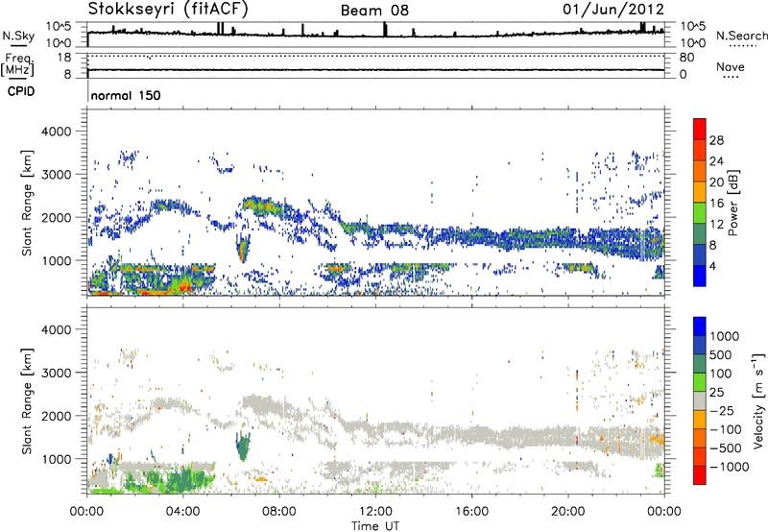Click the Freq. [MHz] axis label
The image size is (768, 532).
(x=17, y=64)
